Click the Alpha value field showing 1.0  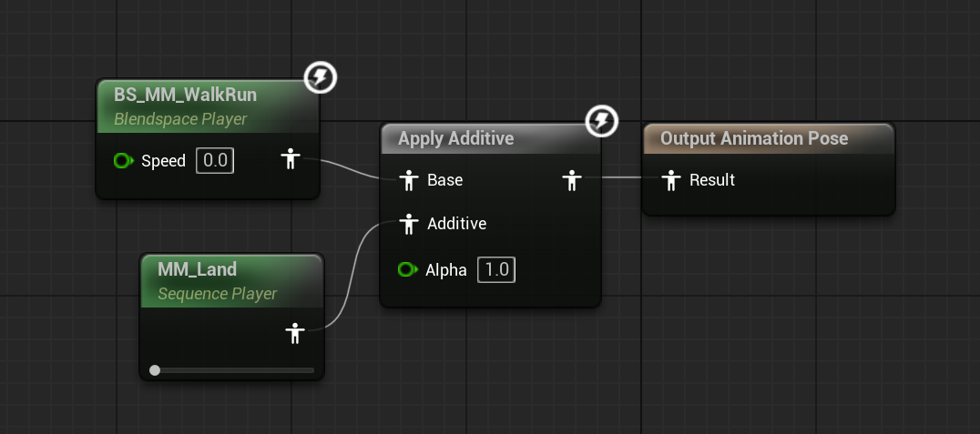[x=496, y=269]
